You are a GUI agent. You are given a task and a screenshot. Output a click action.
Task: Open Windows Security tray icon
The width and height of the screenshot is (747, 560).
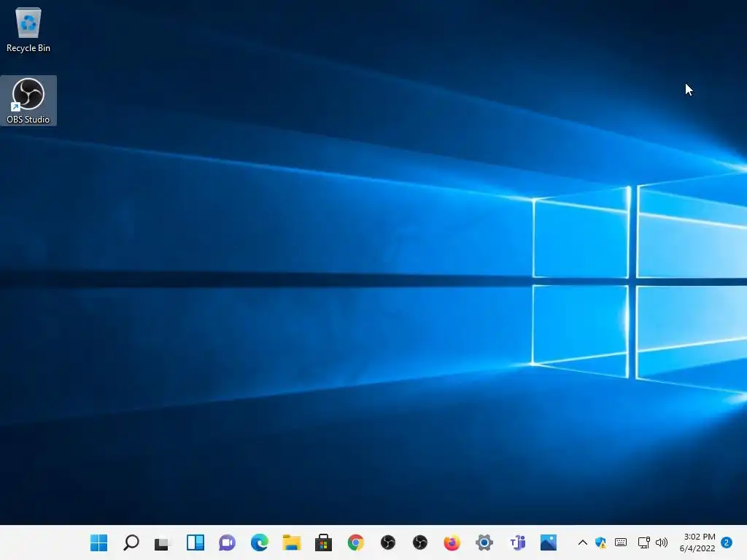tap(601, 542)
